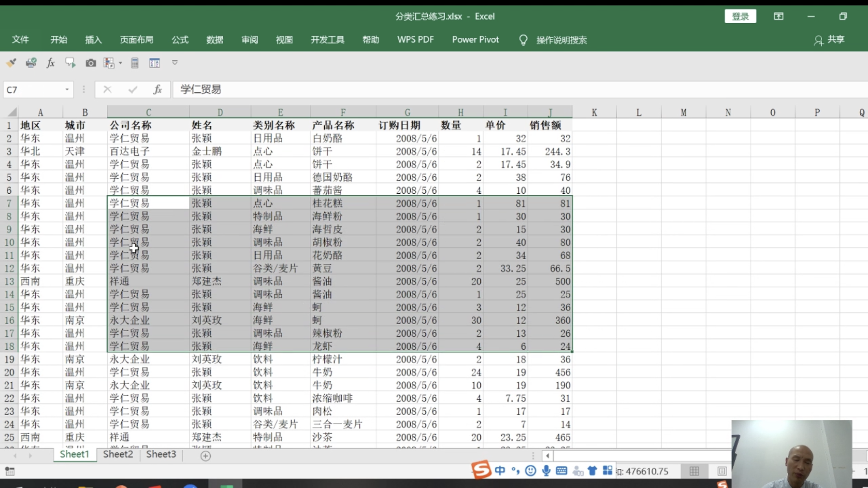Open the PivotTable icon dropdown arrow
Screen dimensions: 868x488
[x=120, y=63]
